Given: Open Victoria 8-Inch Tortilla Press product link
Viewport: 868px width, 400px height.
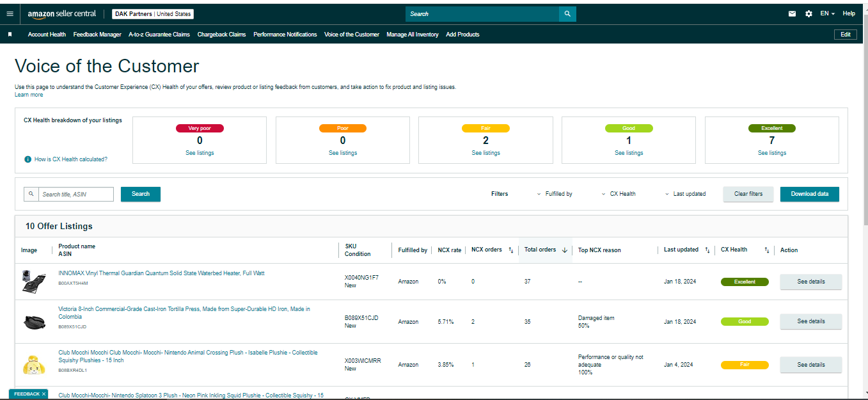Looking at the screenshot, I should (x=184, y=313).
